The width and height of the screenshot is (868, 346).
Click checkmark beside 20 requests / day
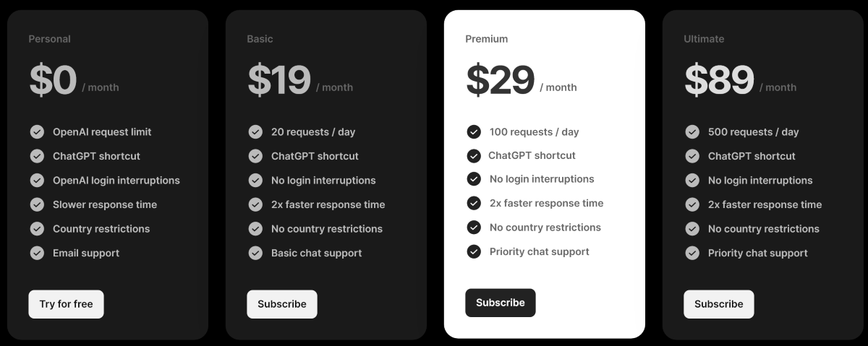(x=255, y=131)
